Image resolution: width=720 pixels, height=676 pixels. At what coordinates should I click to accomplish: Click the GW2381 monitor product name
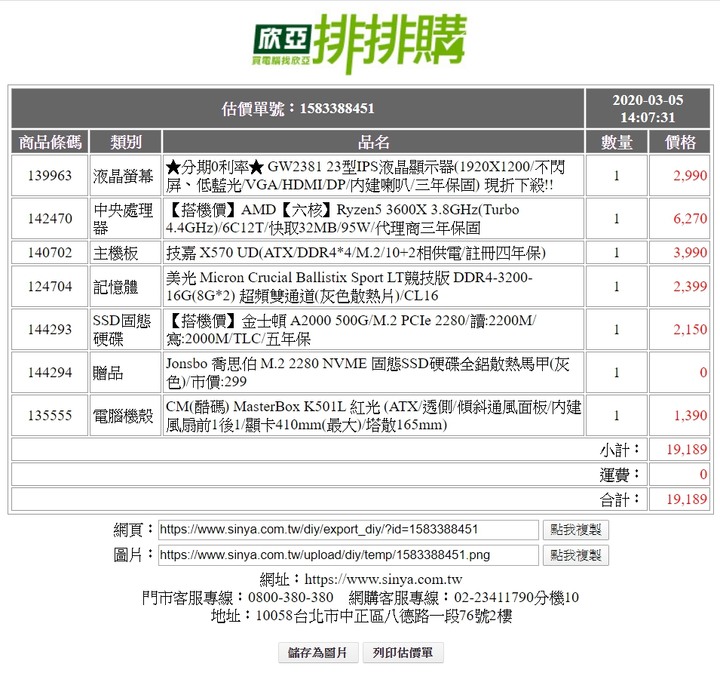point(366,176)
